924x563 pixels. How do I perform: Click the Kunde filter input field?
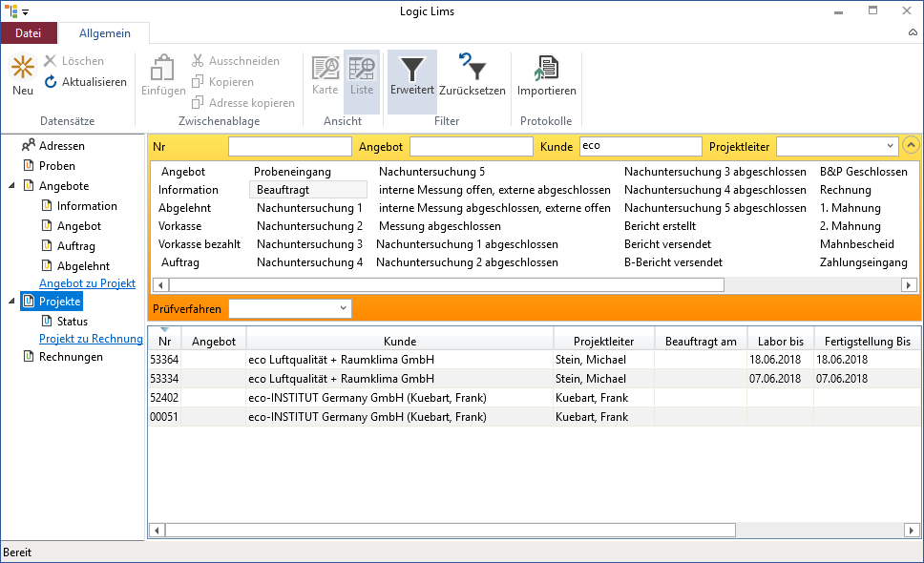(640, 147)
